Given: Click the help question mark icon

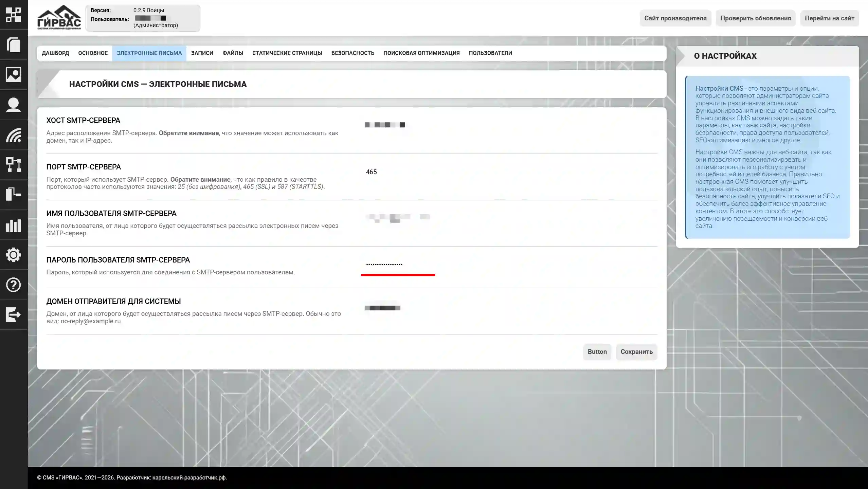Looking at the screenshot, I should (14, 285).
